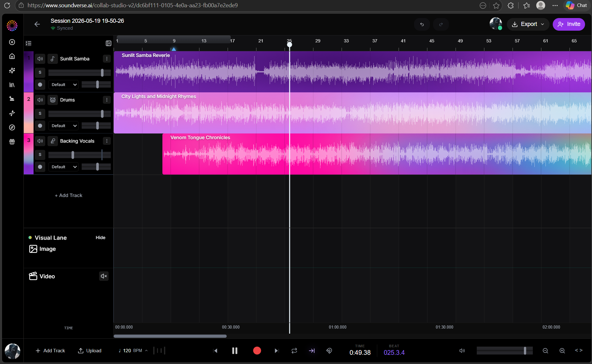Click the Soundverse logo icon

click(x=12, y=26)
